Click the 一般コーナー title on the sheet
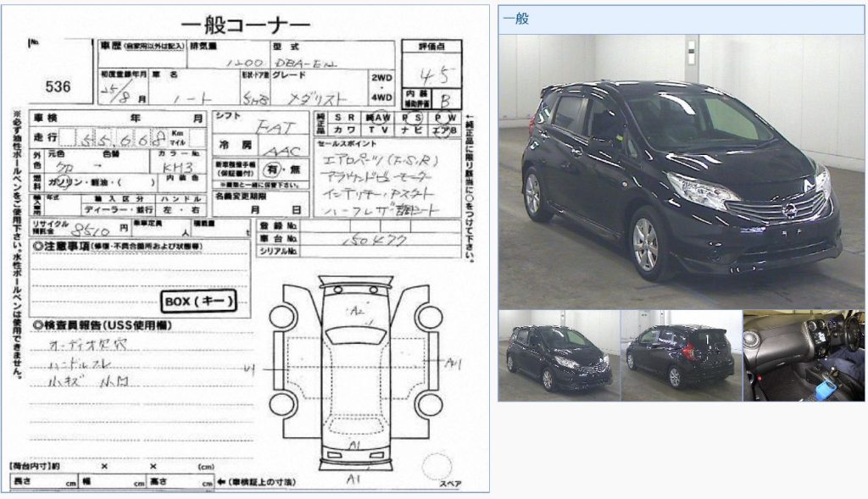 (x=245, y=25)
